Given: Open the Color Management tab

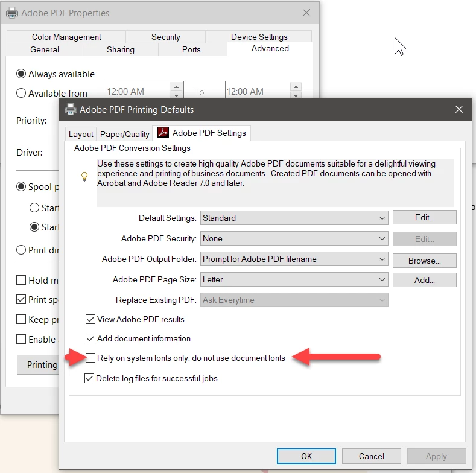Looking at the screenshot, I should 66,37.
